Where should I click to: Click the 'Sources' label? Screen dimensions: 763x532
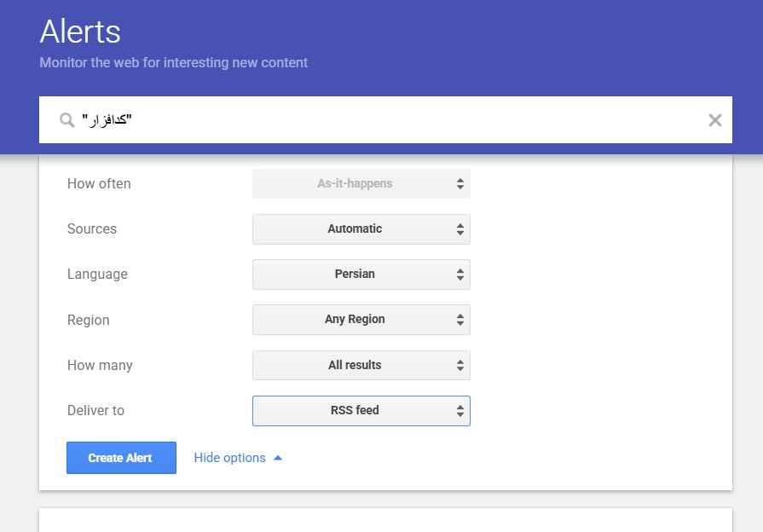tap(92, 228)
